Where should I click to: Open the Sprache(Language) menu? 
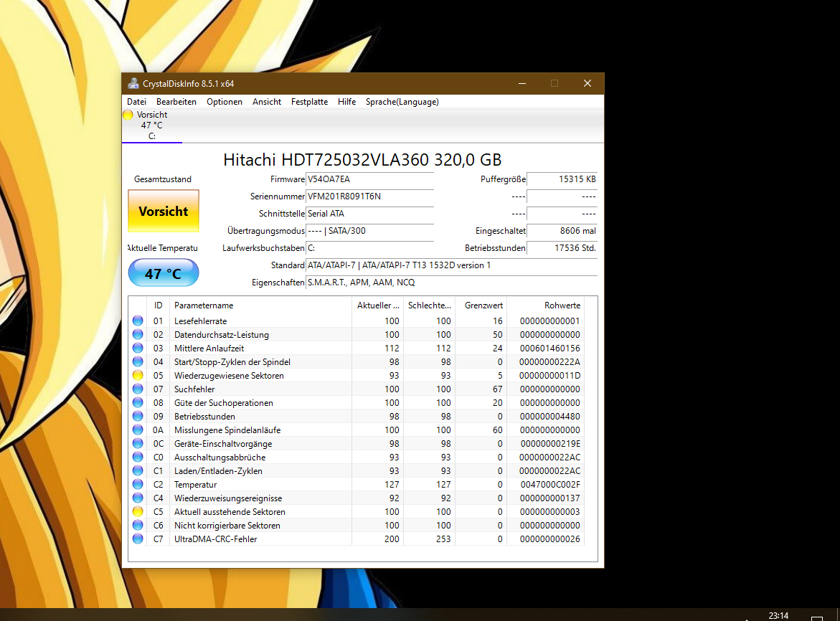402,101
